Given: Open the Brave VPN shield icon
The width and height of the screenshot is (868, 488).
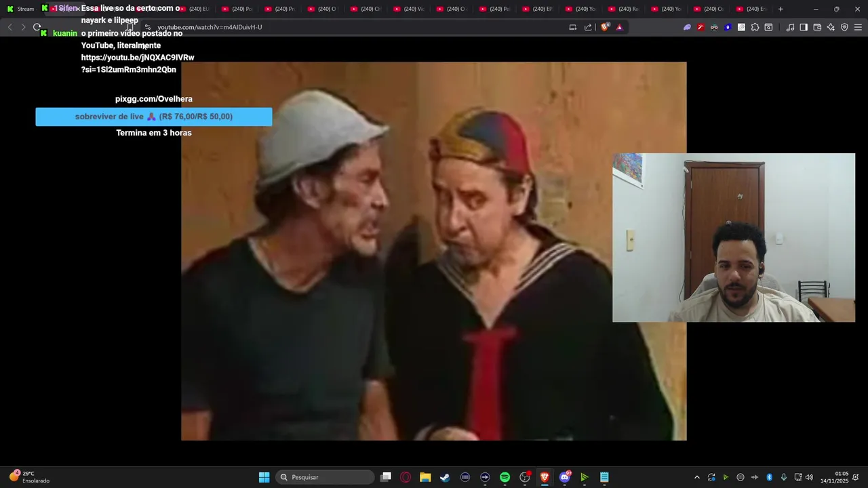Looking at the screenshot, I should [844, 27].
